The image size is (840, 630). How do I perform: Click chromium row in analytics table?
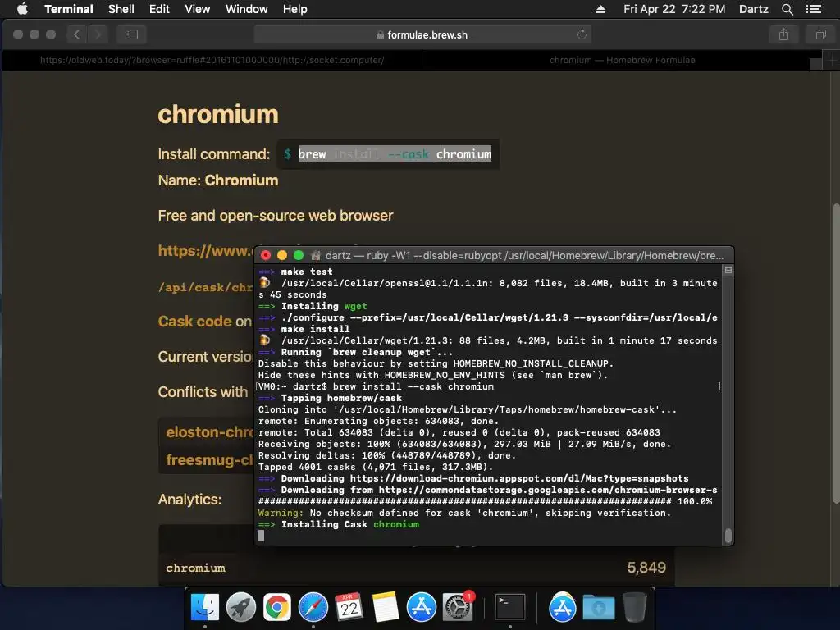416,568
